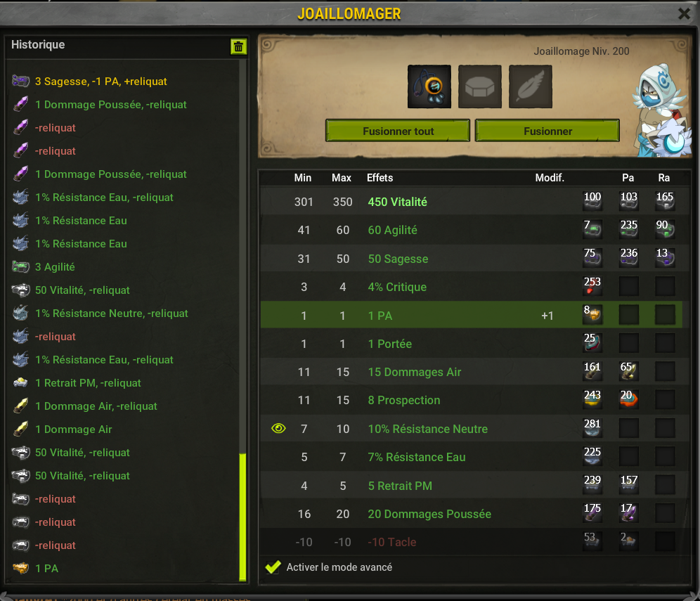700x601 pixels.
Task: Click the Fusionner button
Action: [547, 131]
